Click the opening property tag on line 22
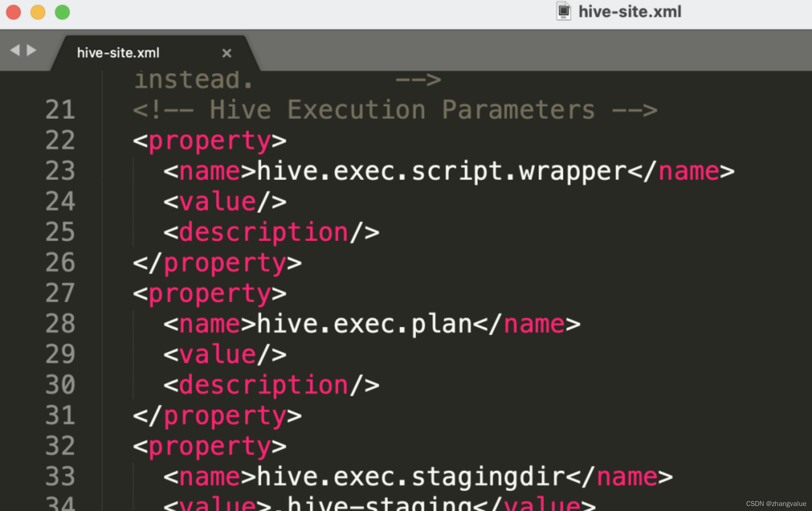This screenshot has height=511, width=812. 210,141
